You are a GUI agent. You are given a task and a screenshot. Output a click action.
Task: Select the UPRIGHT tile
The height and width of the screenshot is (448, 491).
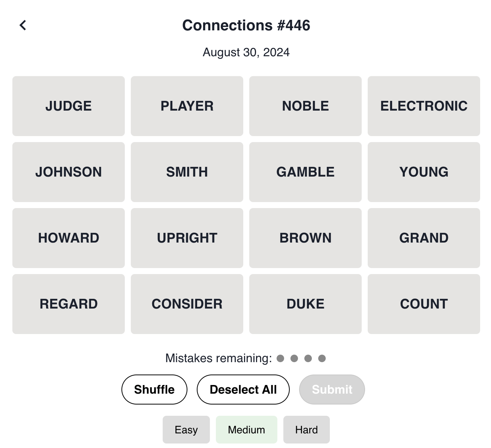coord(187,238)
